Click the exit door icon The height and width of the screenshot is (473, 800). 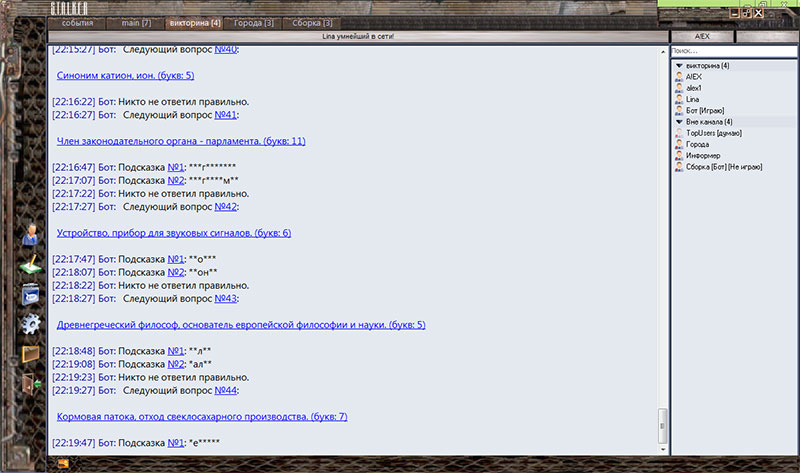(x=31, y=383)
